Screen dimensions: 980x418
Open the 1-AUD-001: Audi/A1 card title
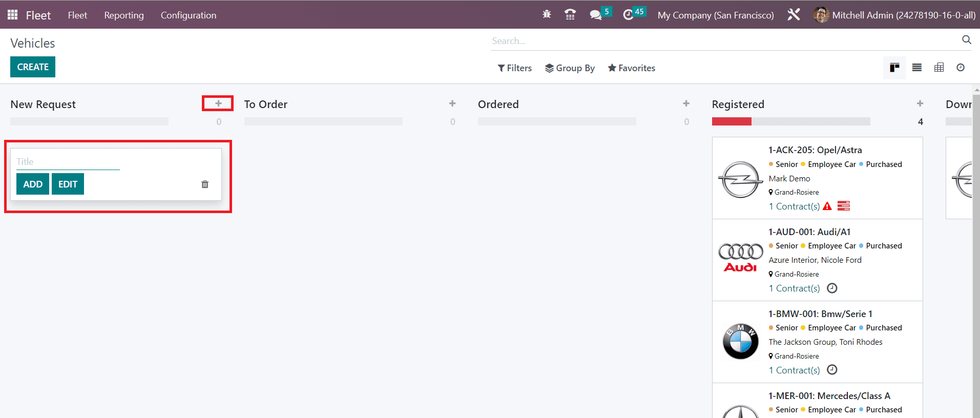(809, 232)
